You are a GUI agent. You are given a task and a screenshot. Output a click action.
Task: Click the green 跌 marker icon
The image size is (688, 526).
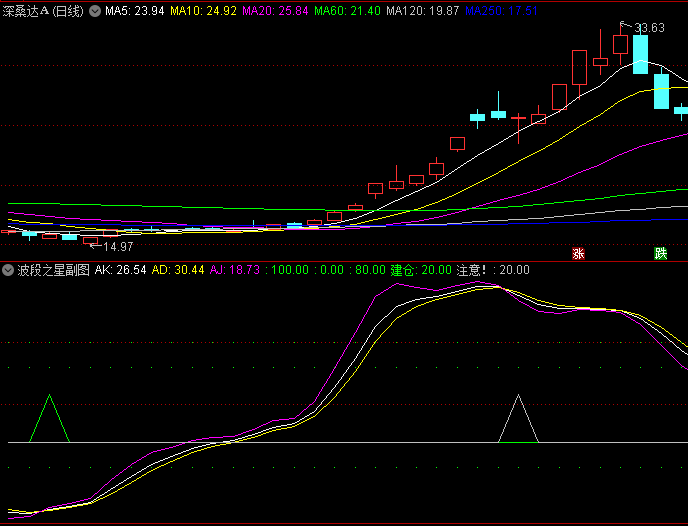click(660, 254)
